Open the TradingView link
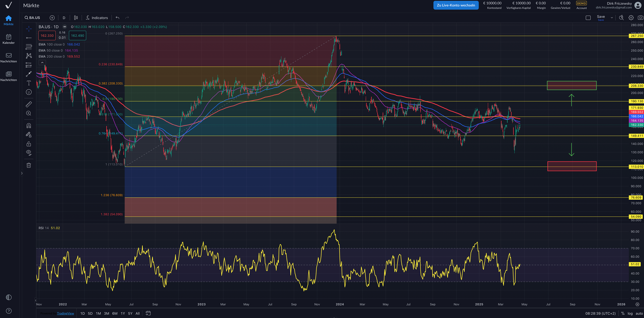This screenshot has height=318, width=644. tap(65, 313)
